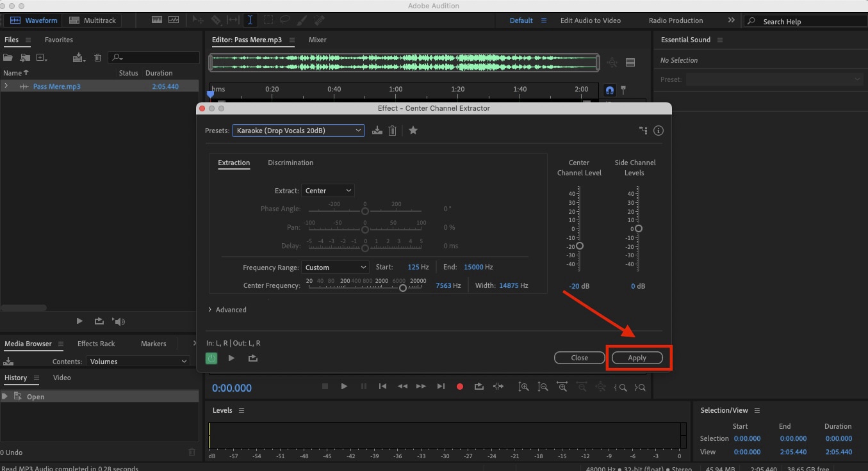
Task: Save the current settings as a preset
Action: click(x=377, y=131)
